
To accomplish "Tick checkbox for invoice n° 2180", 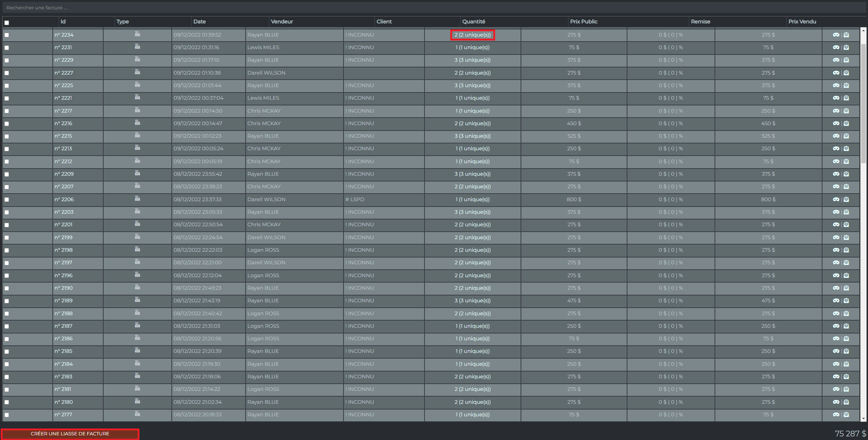I will (6, 402).
